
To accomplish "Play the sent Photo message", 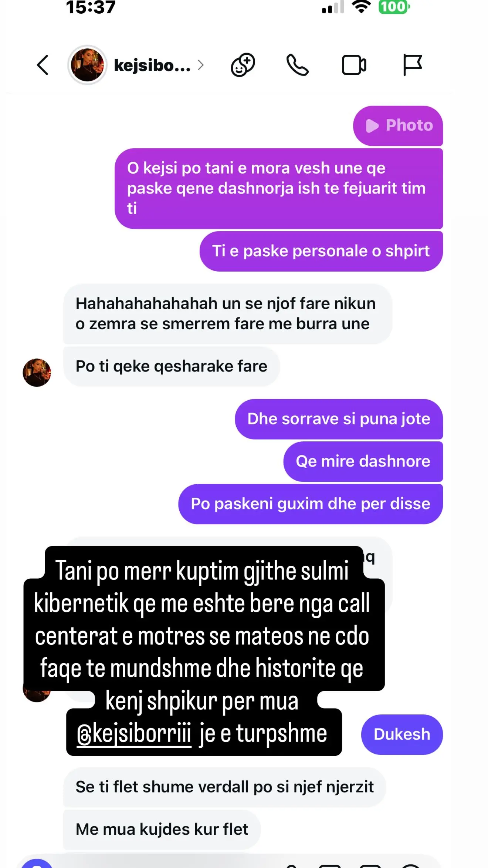I will (398, 126).
